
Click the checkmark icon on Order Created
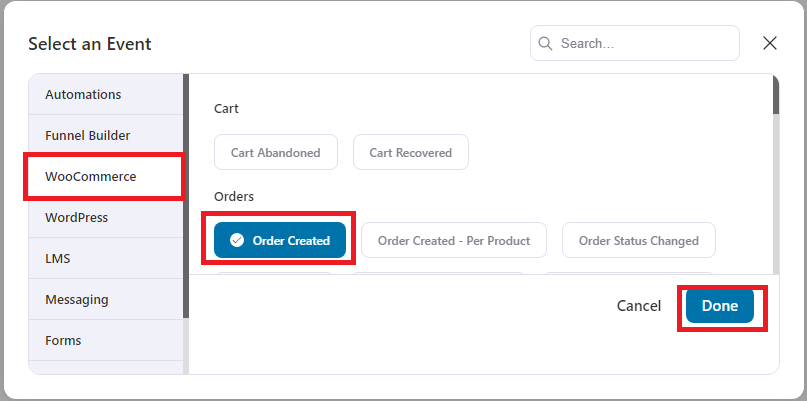tap(237, 240)
